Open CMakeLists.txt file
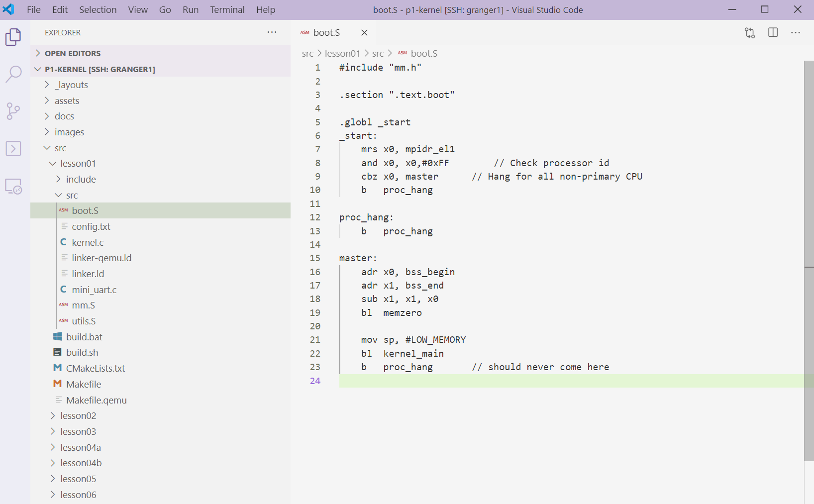This screenshot has width=814, height=504. click(x=160, y=369)
